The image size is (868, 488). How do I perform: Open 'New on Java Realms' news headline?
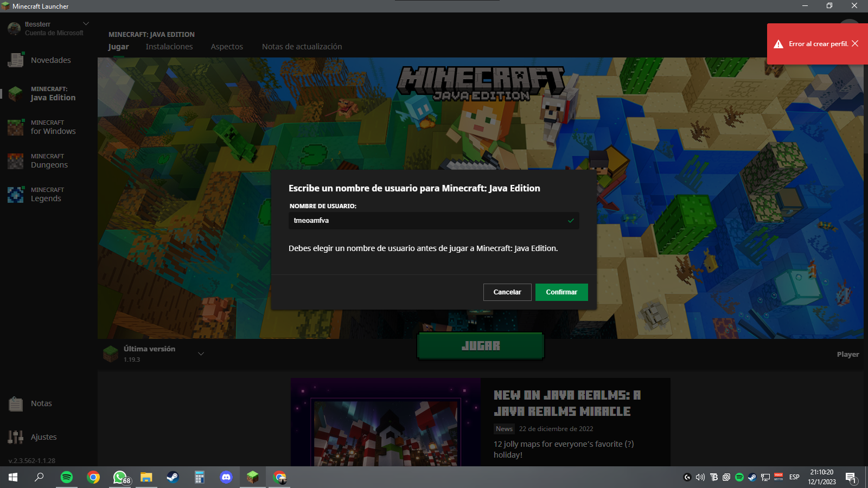coord(567,403)
